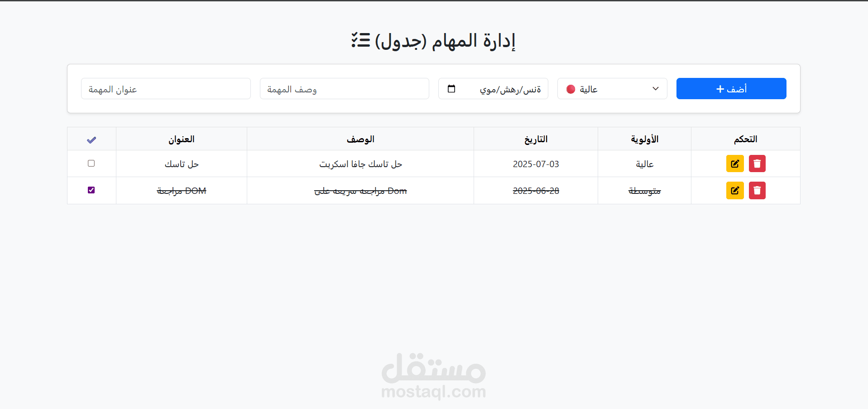Edit the "مراجعة DOM" task with pencil icon
The height and width of the screenshot is (409, 868).
[734, 190]
